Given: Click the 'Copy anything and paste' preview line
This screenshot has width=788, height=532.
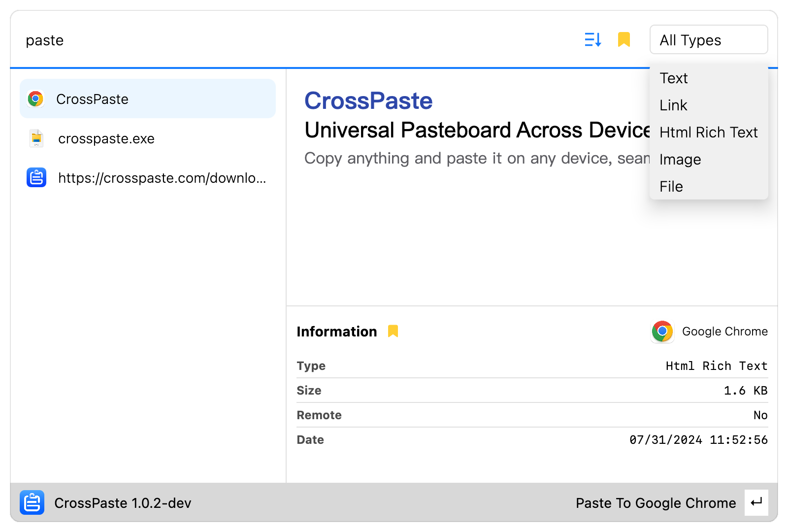Looking at the screenshot, I should point(477,158).
